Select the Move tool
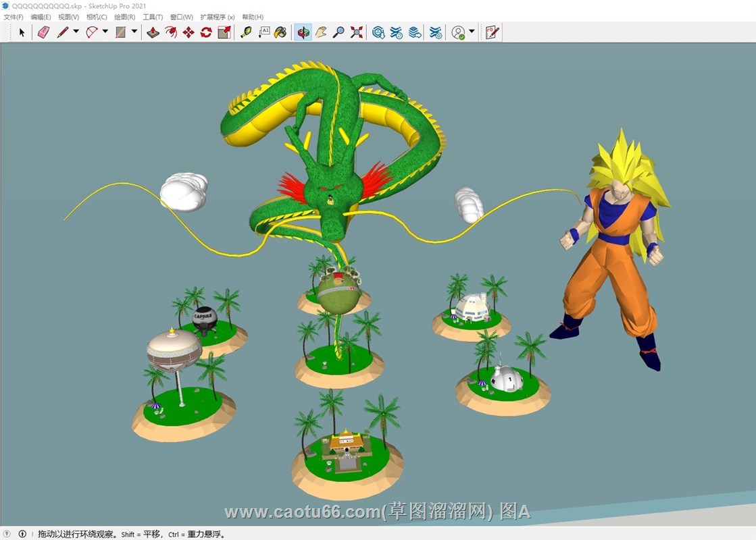This screenshot has height=540, width=756. (188, 33)
